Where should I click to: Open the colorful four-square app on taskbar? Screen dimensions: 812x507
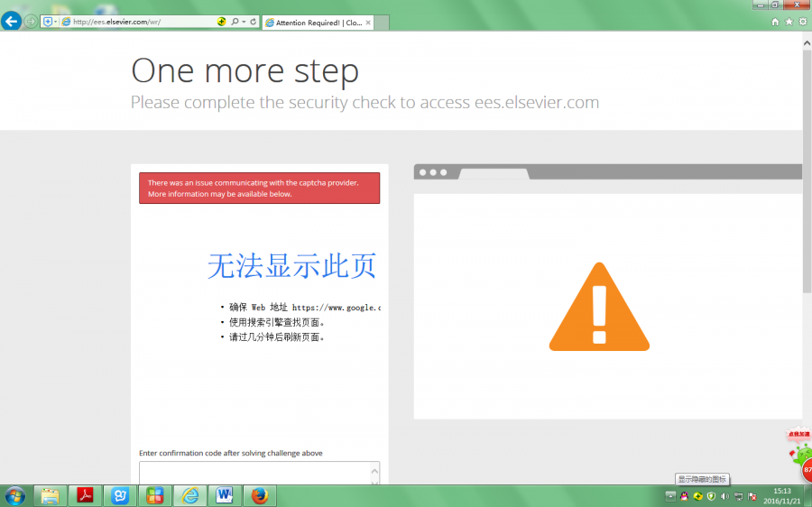coord(154,496)
